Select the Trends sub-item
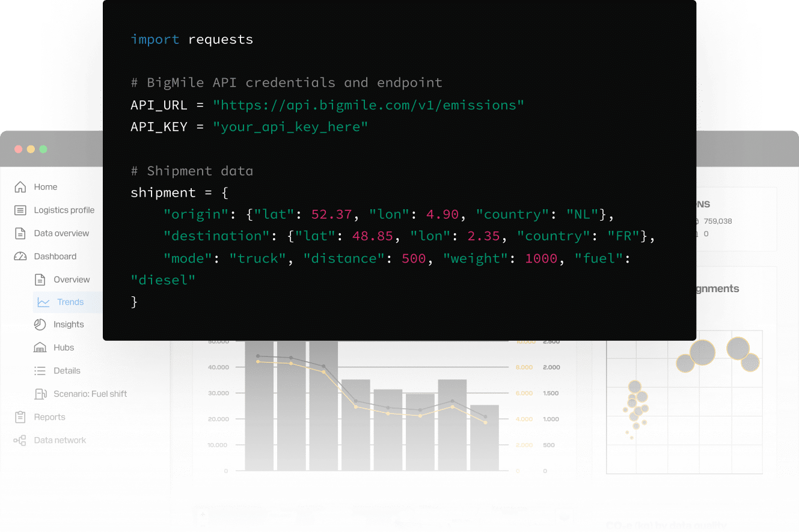 tap(70, 302)
